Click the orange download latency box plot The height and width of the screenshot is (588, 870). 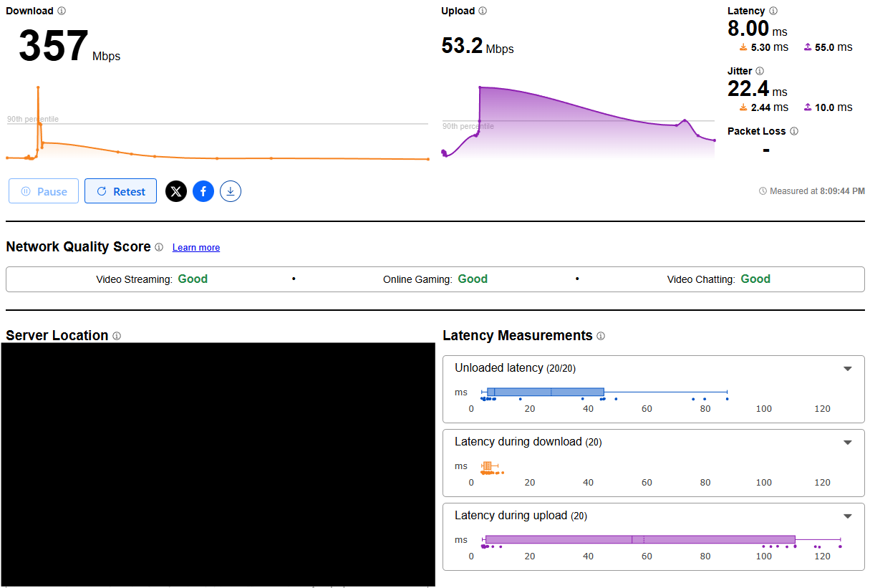tap(488, 466)
